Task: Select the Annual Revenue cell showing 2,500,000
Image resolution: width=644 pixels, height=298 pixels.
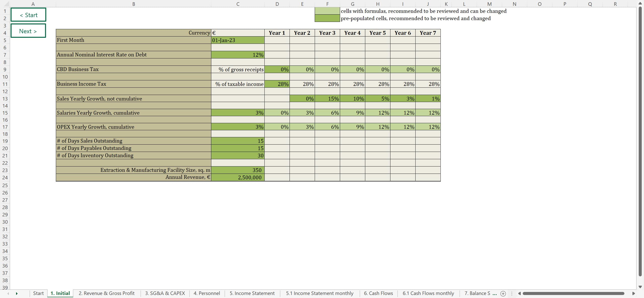Action: coord(238,178)
